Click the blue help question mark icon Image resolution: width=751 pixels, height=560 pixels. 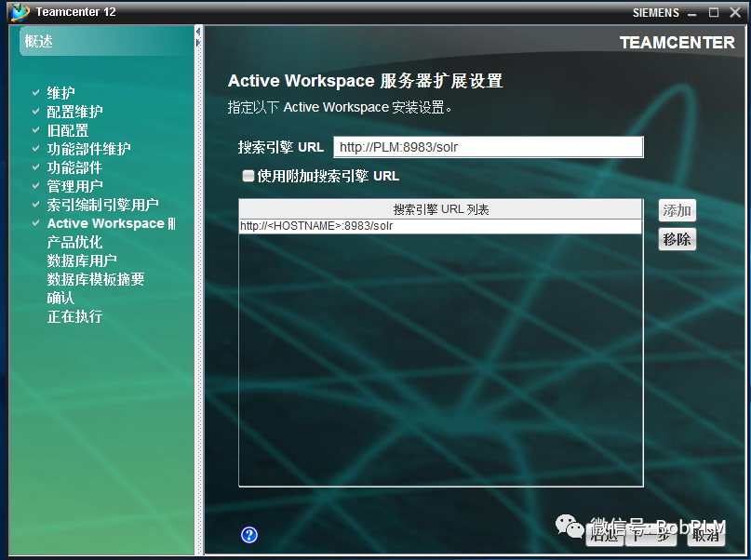249,535
